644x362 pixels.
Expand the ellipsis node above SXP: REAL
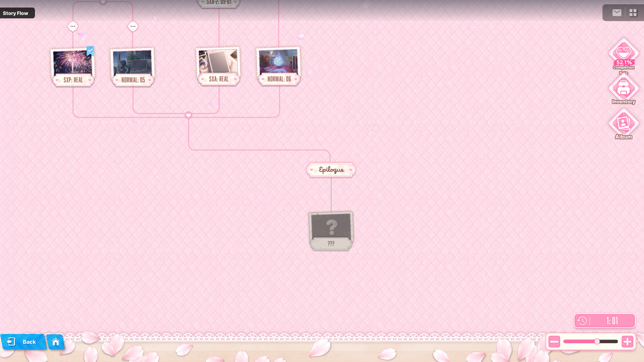tap(73, 26)
